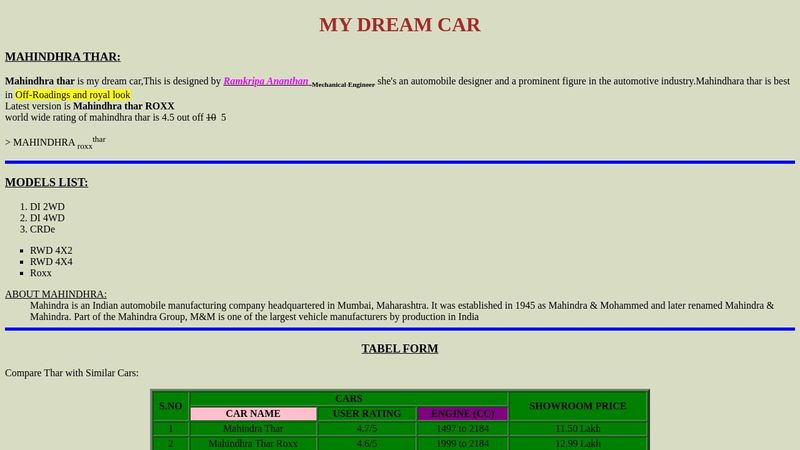Image resolution: width=800 pixels, height=450 pixels.
Task: Click the MAHINDHRA THAR: heading
Action: click(x=63, y=57)
